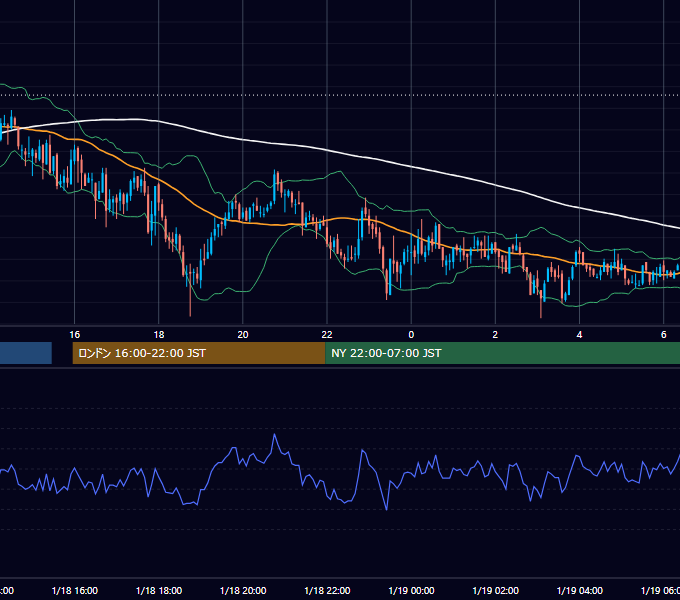680x600 pixels.
Task: Click the 1/19 00:00 date label
Action: 411,590
